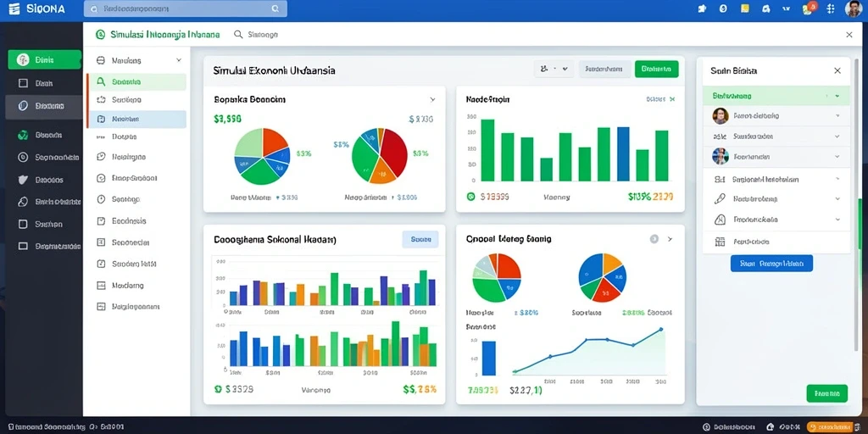
Task: Click the clock icon in white navigation list
Action: click(101, 199)
